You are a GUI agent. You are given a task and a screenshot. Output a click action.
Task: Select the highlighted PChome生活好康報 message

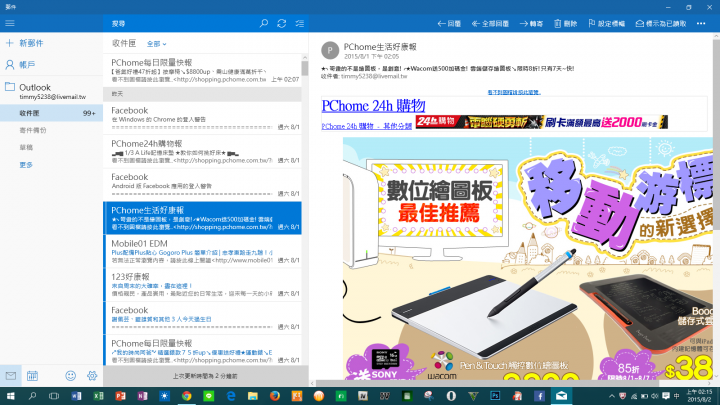pos(202,218)
